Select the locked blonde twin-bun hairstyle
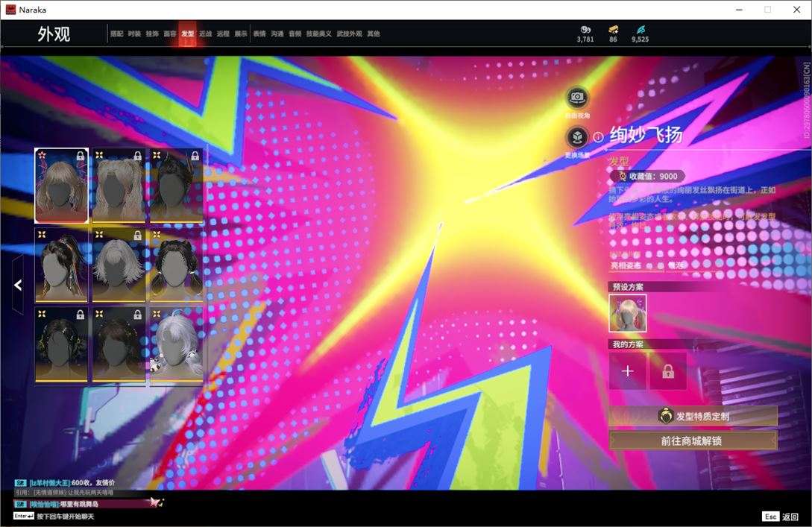The width and height of the screenshot is (812, 527). click(119, 186)
